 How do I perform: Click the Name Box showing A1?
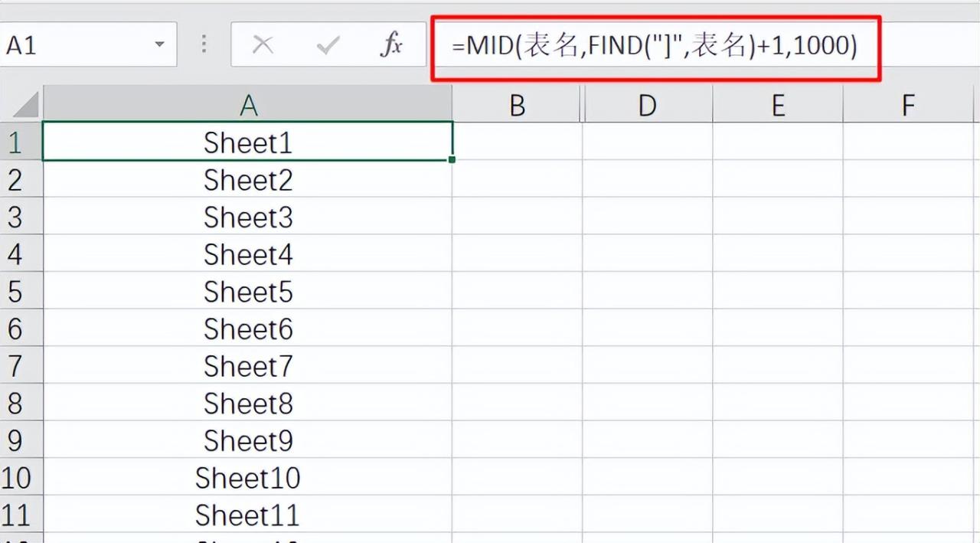(88, 44)
